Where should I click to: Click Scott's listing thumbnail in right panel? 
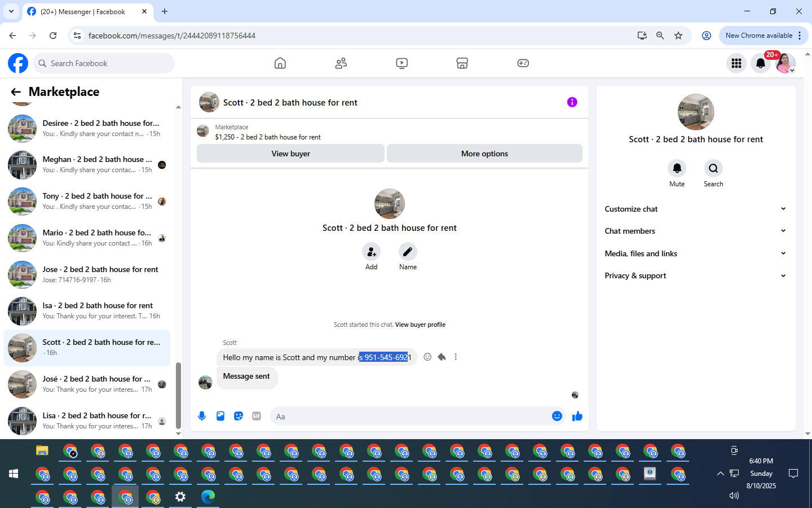tap(696, 112)
